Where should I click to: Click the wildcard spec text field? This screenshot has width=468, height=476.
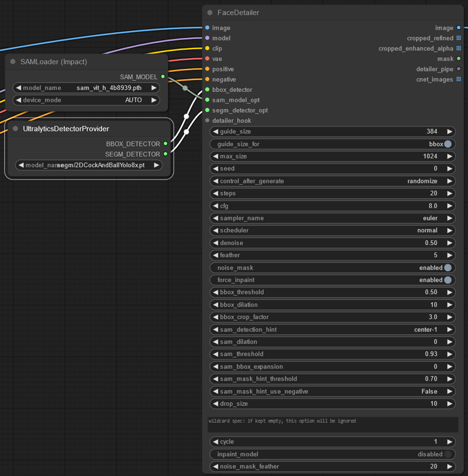[333, 425]
